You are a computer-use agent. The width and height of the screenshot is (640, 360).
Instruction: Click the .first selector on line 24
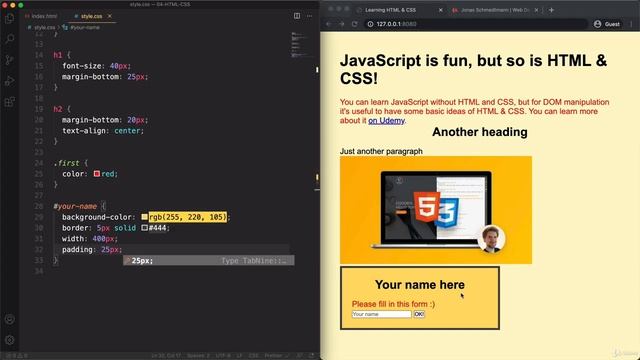67,163
